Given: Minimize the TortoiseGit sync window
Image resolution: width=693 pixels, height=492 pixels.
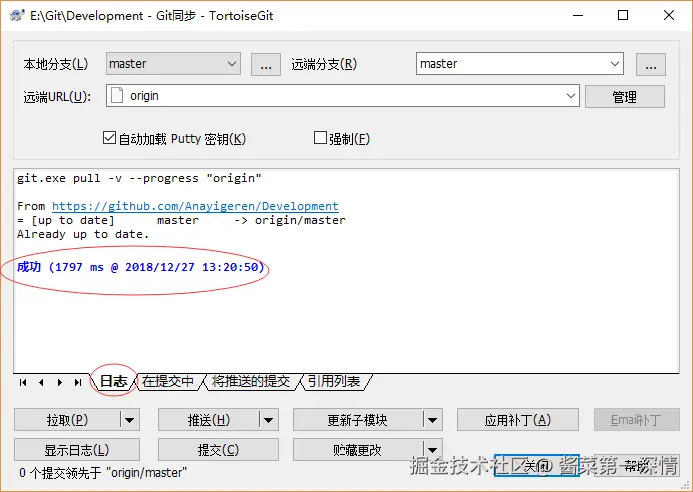Looking at the screenshot, I should (x=578, y=15).
